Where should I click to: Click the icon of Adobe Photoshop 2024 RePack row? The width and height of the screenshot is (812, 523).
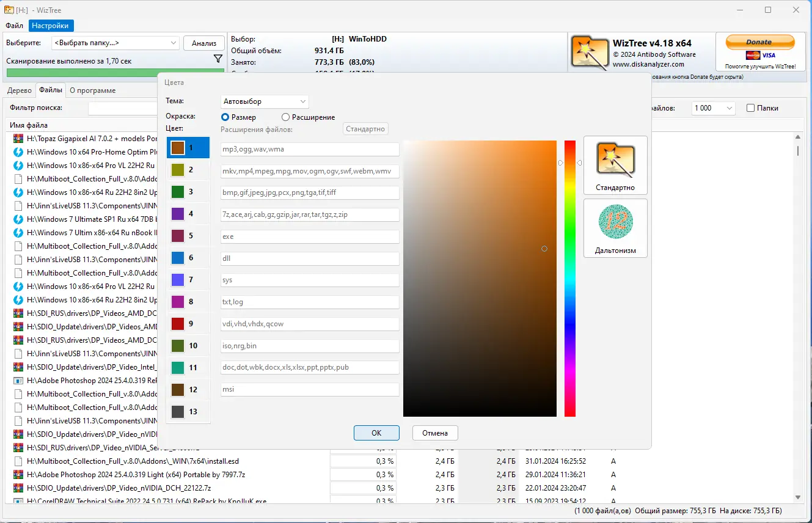(x=18, y=381)
